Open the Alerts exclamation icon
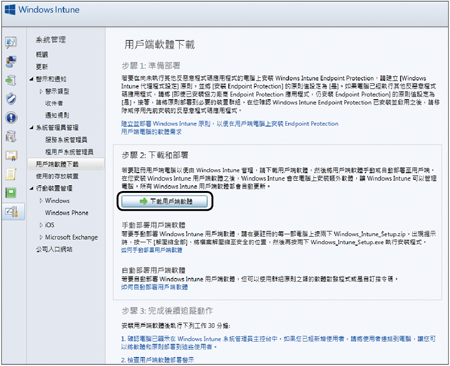This screenshot has width=450, height=366. (x=11, y=118)
